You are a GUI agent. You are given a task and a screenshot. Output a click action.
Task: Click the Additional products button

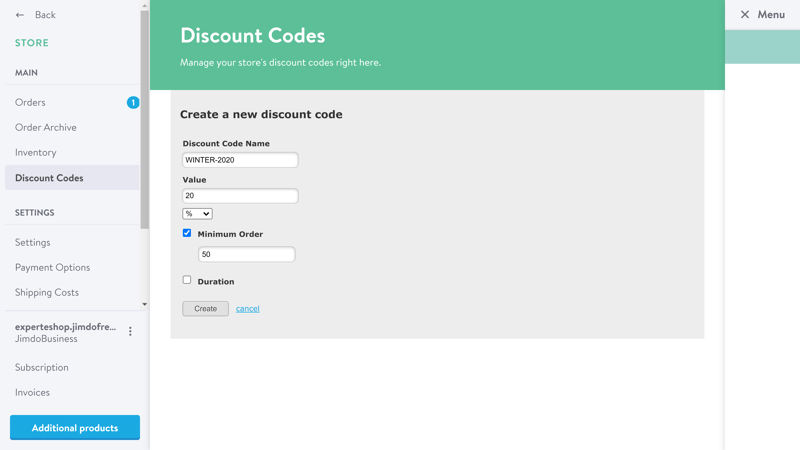[75, 428]
